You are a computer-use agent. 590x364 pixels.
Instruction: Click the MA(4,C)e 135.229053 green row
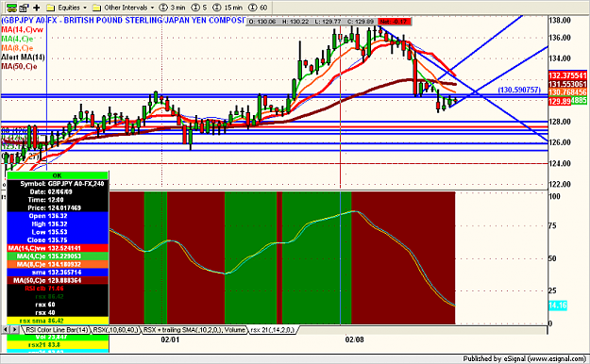pos(58,256)
